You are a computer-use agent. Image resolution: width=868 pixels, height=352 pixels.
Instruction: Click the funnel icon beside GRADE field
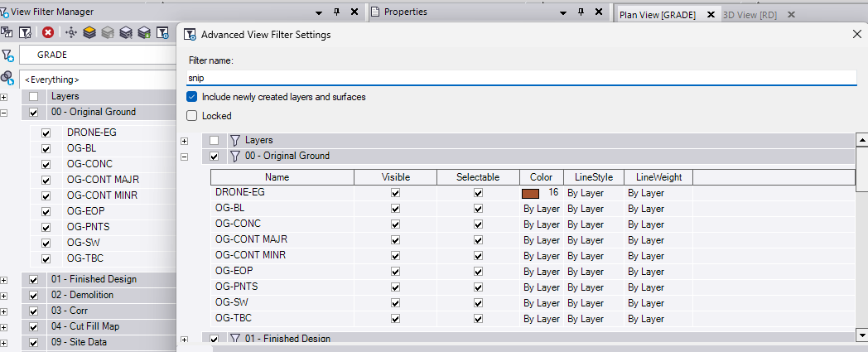click(x=7, y=55)
